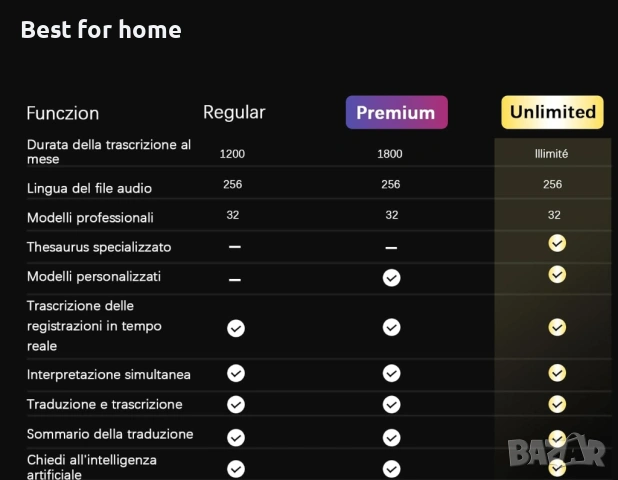Viewport: 618px width, 480px height.
Task: Click the Funczion column header
Action: [x=63, y=113]
